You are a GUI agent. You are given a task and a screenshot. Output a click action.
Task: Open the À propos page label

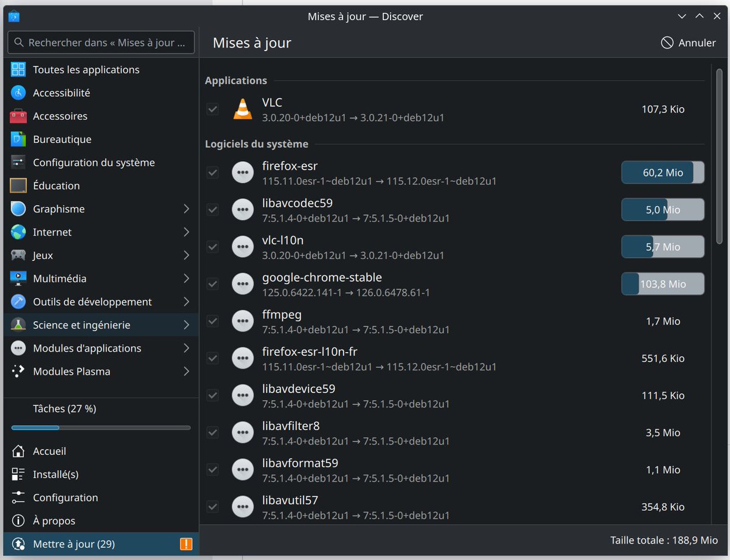54,520
